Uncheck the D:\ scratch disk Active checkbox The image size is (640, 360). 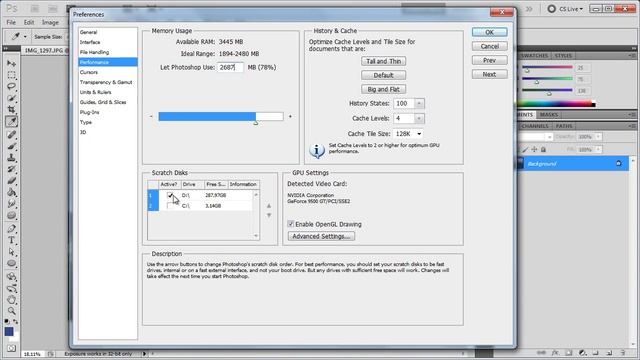pyautogui.click(x=170, y=195)
